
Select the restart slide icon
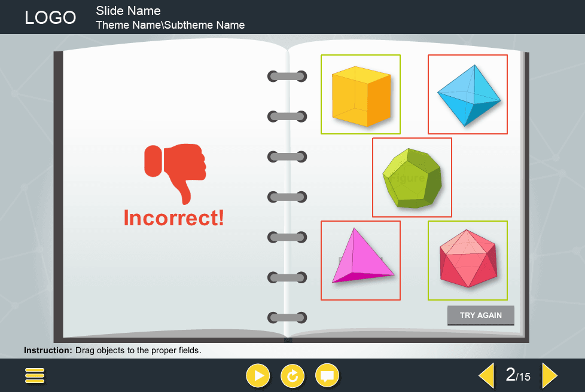(x=292, y=375)
